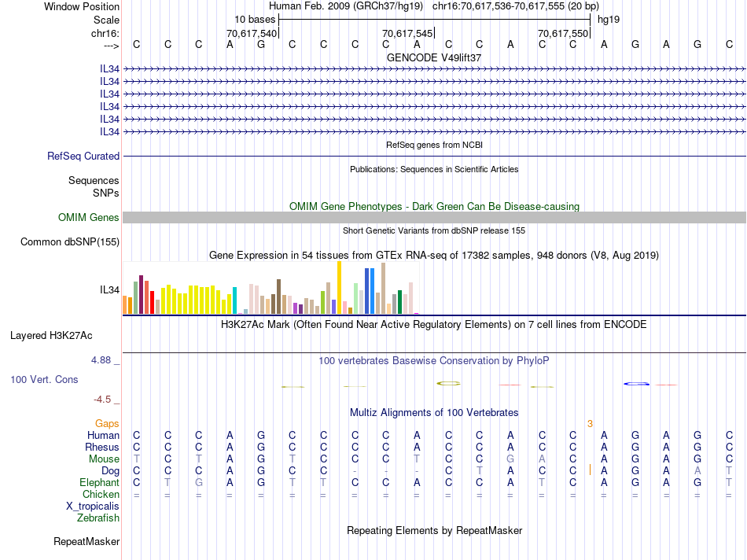Image resolution: width=747 pixels, height=560 pixels.
Task: Click the Layered H3K27Ac label
Action: point(51,336)
